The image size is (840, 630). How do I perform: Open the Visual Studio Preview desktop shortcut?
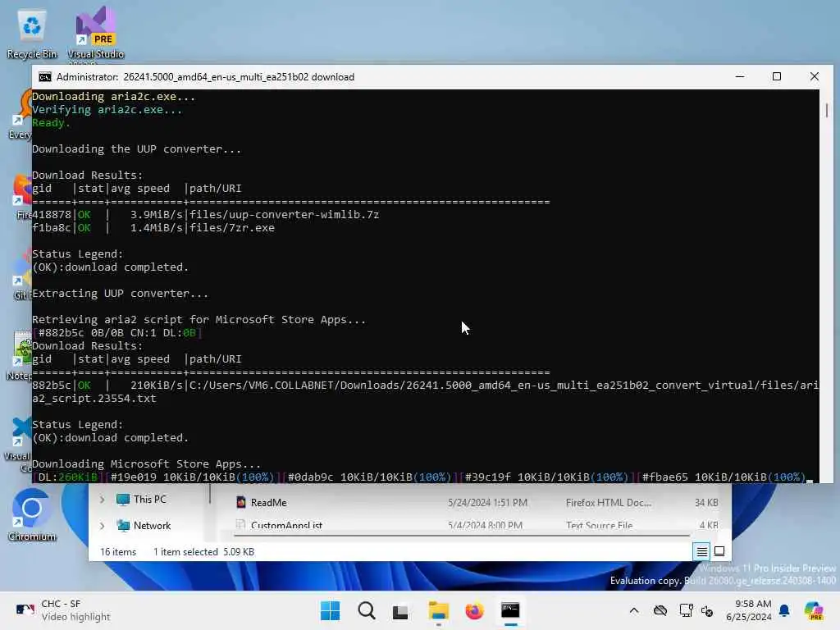(x=95, y=33)
